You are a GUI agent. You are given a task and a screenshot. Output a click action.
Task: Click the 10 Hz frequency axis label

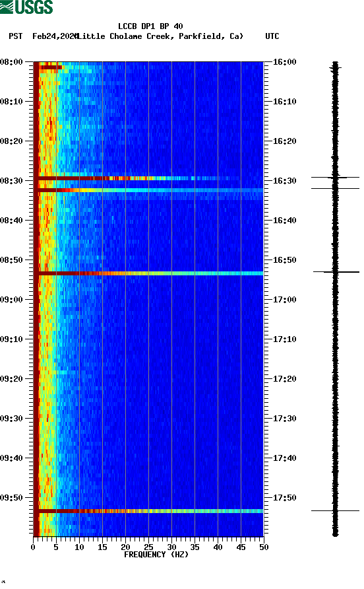[x=79, y=547]
